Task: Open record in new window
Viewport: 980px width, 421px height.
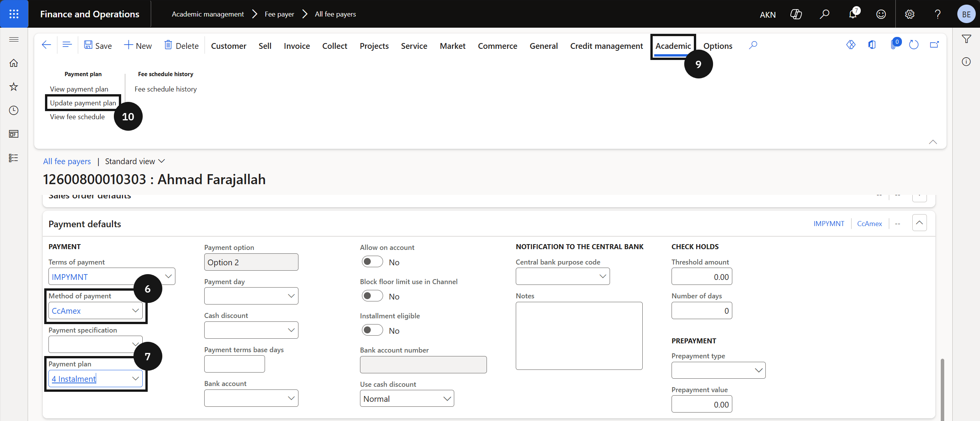Action: pos(935,45)
